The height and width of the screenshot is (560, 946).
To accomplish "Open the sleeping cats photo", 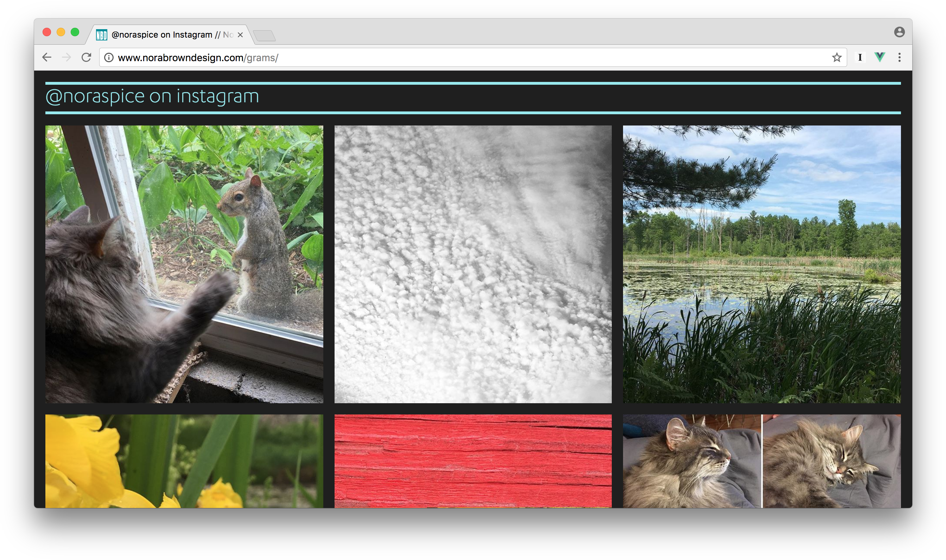I will pyautogui.click(x=762, y=461).
